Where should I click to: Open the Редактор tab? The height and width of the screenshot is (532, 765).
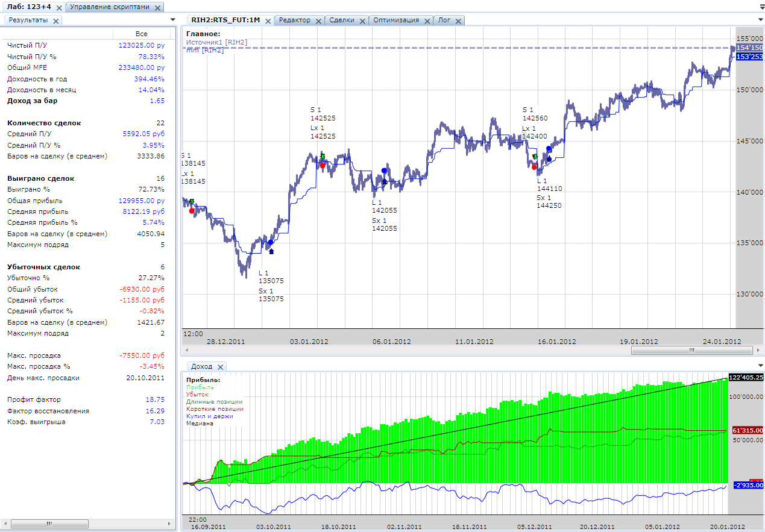click(x=295, y=20)
